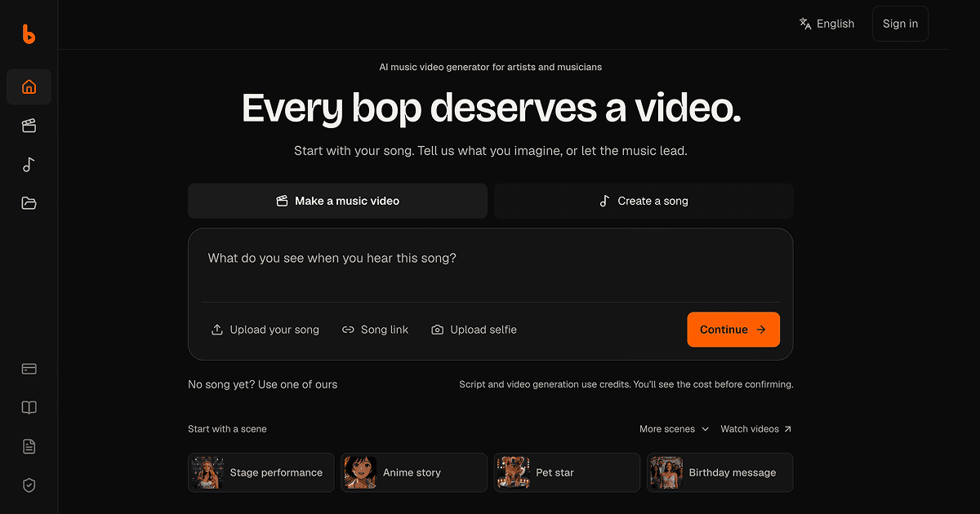The width and height of the screenshot is (980, 514).
Task: Click the translate icon beside English
Action: [x=805, y=24]
